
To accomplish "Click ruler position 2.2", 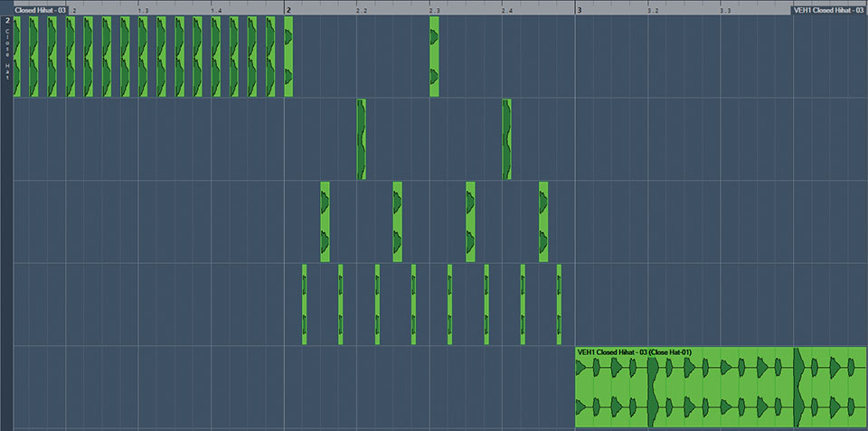I will (362, 11).
